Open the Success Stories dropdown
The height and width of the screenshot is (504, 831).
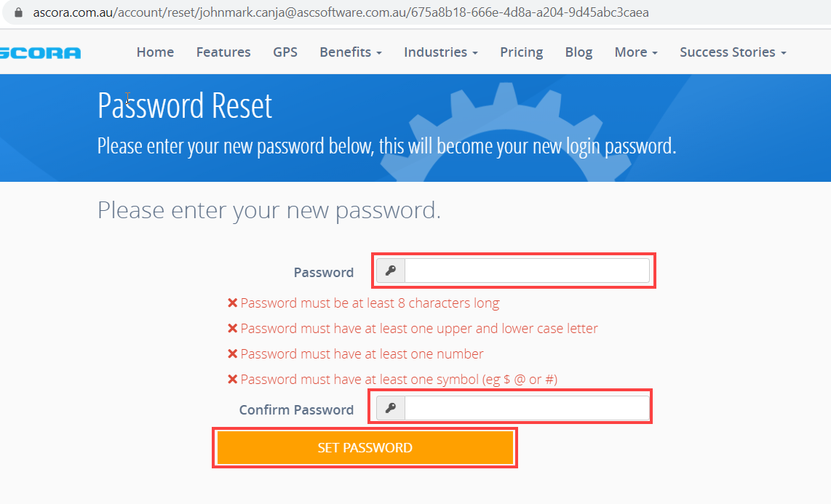tap(732, 52)
